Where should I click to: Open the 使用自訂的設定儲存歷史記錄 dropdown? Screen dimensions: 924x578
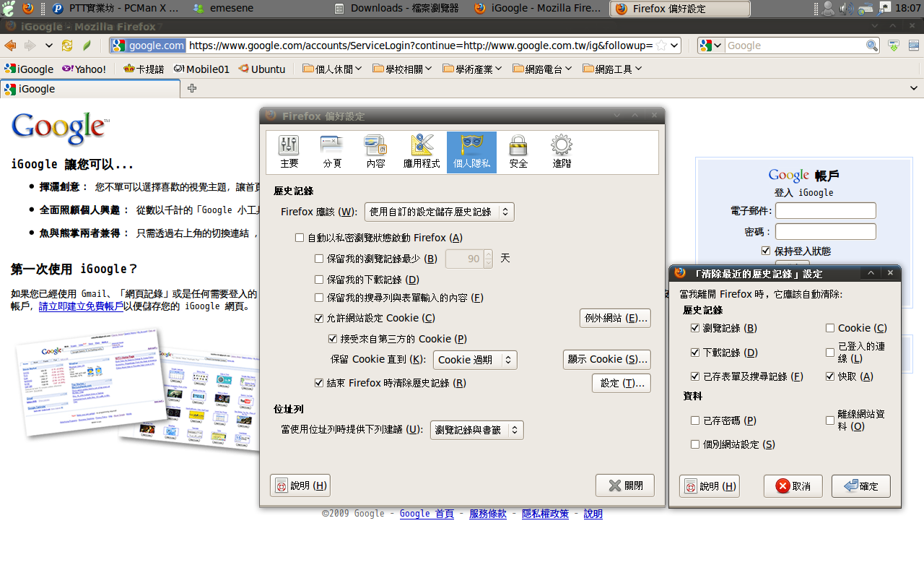coord(439,212)
